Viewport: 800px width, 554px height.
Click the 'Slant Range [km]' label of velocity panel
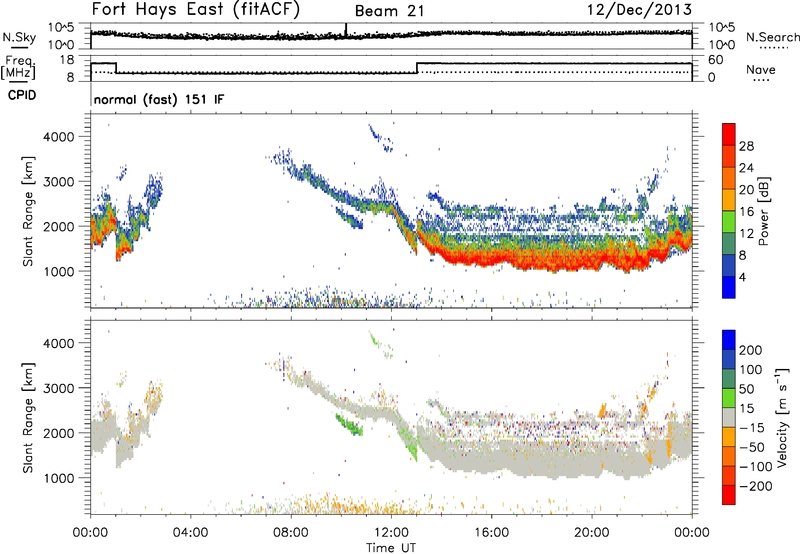[x=28, y=418]
